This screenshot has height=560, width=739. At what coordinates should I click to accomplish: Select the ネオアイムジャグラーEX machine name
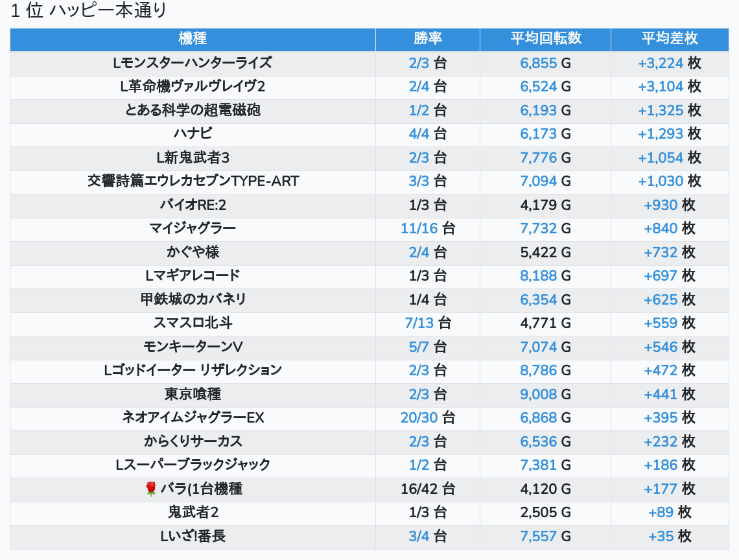[193, 417]
